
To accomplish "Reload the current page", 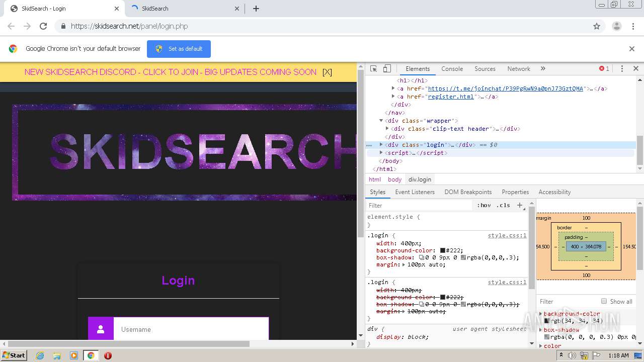I will [43, 26].
